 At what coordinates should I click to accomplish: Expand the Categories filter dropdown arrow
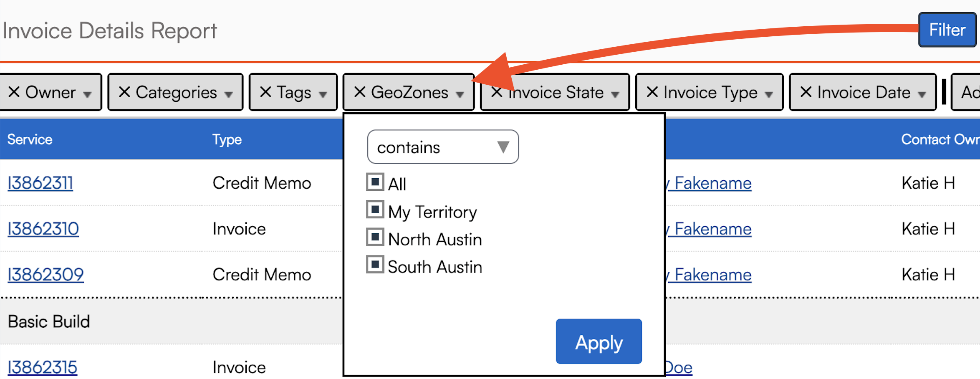click(228, 94)
